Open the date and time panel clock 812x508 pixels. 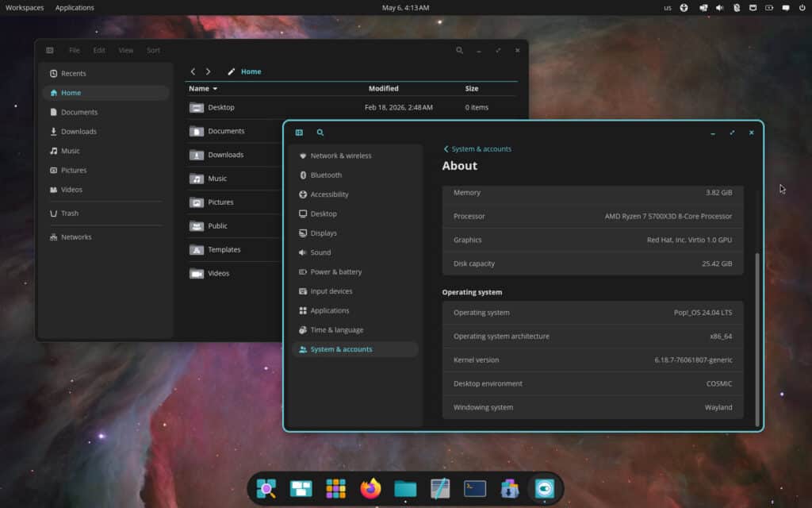405,8
